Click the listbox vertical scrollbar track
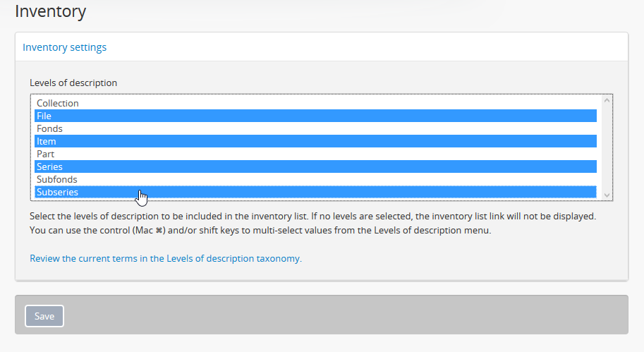 (607, 147)
